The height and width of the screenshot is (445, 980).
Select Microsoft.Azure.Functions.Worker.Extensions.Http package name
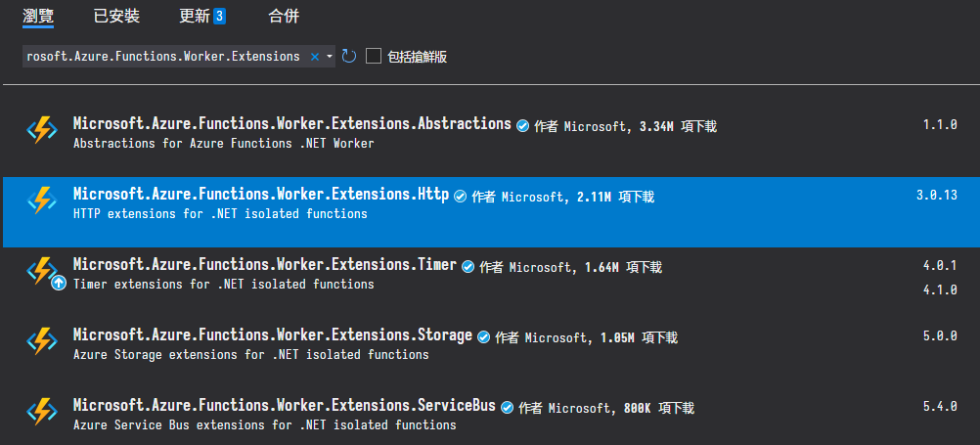[260, 195]
